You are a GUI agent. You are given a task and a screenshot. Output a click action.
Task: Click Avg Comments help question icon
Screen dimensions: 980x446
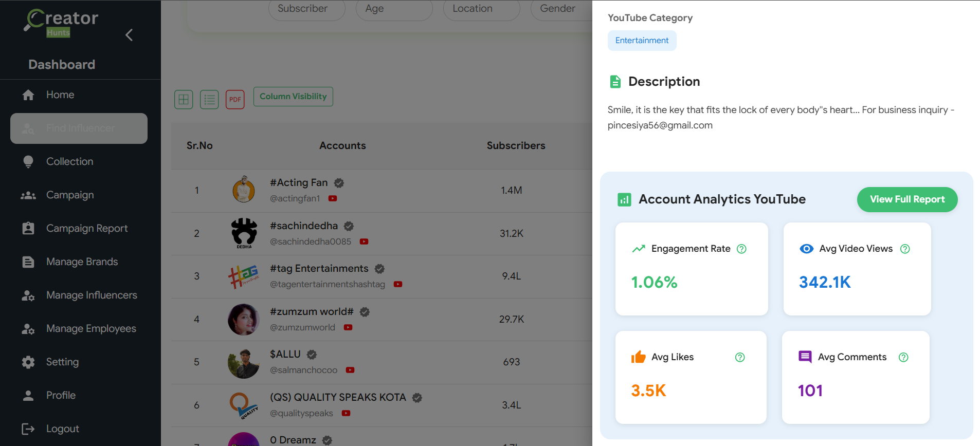tap(903, 357)
